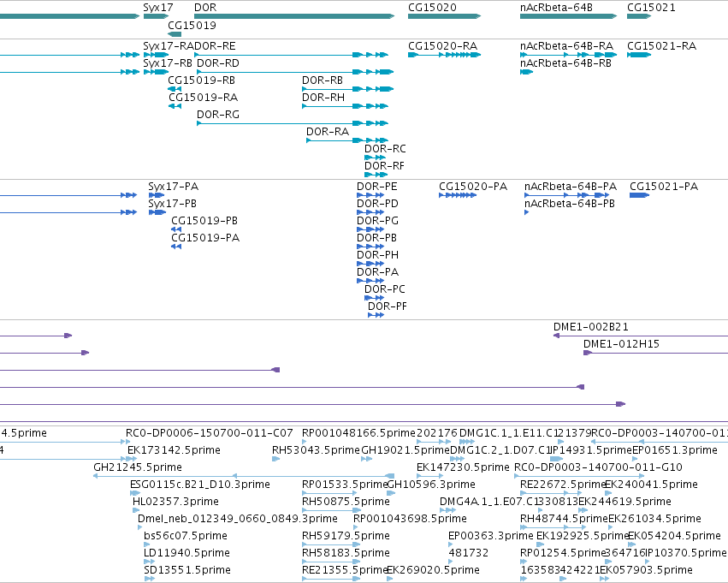Viewport: 728px width, 583px height.
Task: Click the DOR-PH protein label
Action: [378, 255]
